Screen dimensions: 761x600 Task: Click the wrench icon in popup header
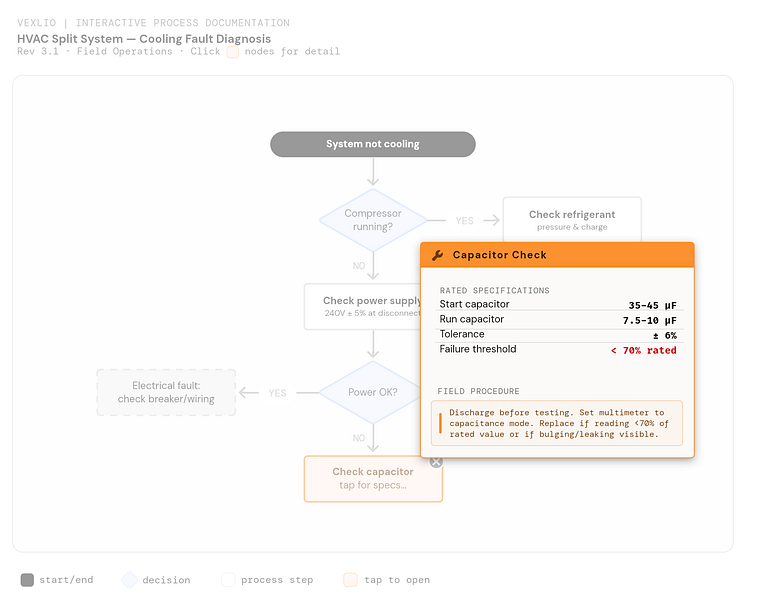[438, 255]
